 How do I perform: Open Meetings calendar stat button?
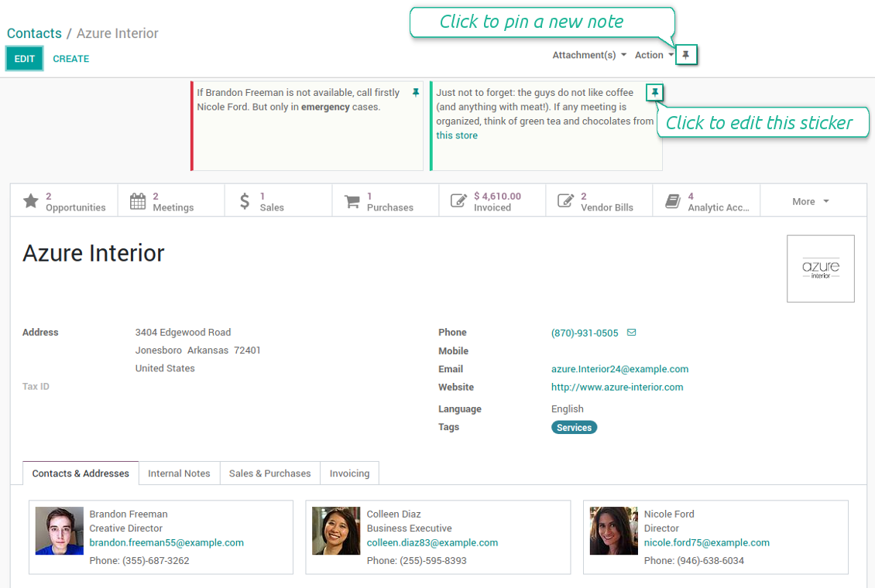coord(171,201)
